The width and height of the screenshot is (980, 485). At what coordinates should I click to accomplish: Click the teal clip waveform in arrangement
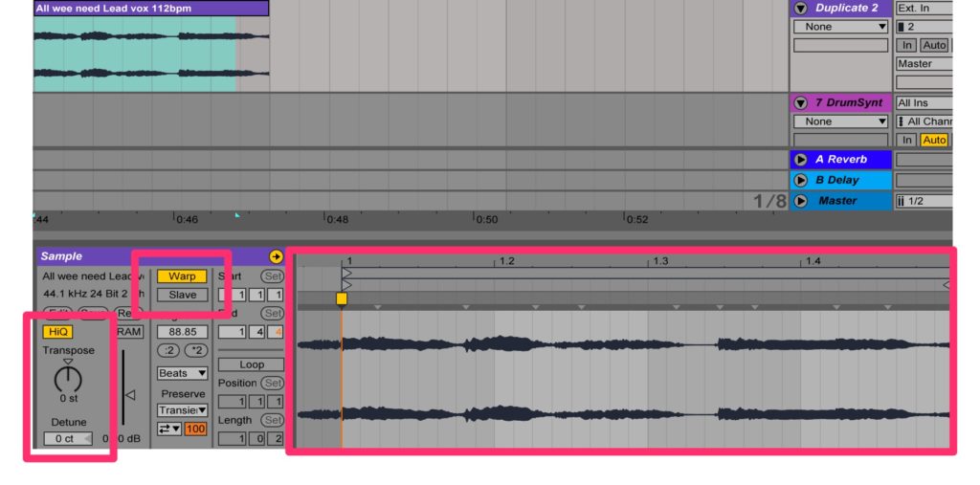pos(134,55)
